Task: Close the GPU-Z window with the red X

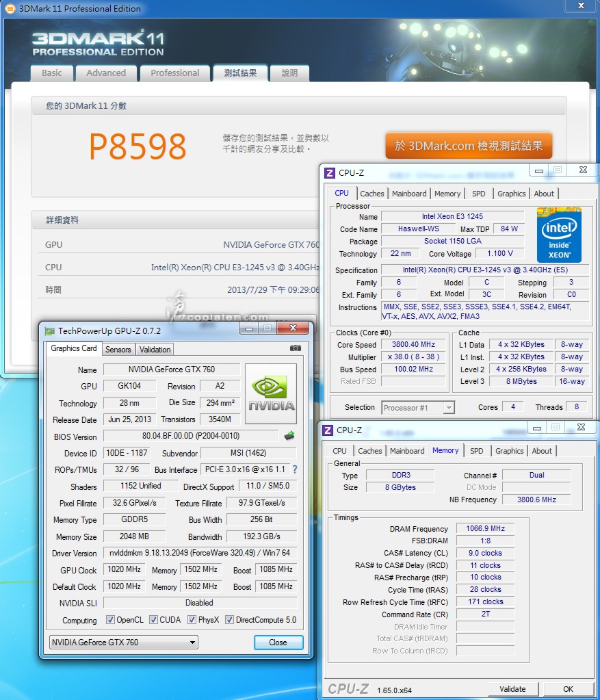Action: click(293, 328)
